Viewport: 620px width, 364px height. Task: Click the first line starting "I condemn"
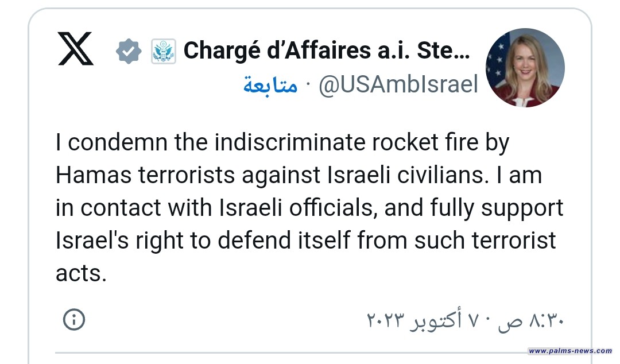pos(282,143)
